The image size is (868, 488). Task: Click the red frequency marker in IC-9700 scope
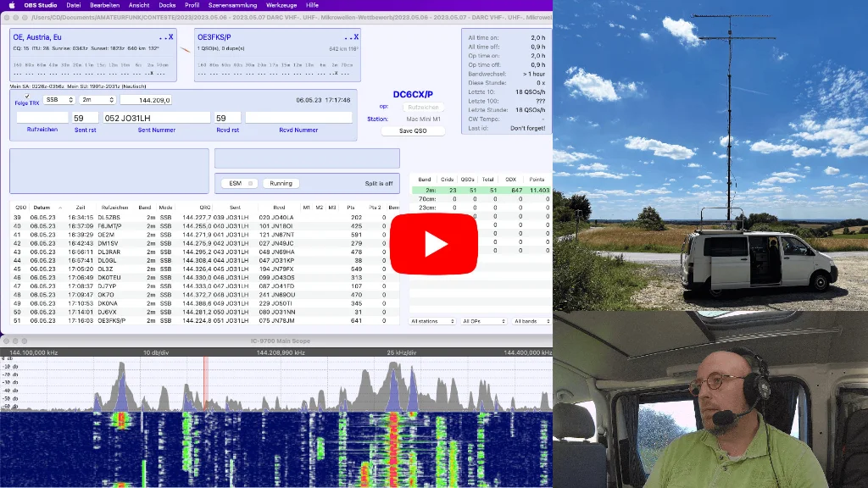coord(205,384)
